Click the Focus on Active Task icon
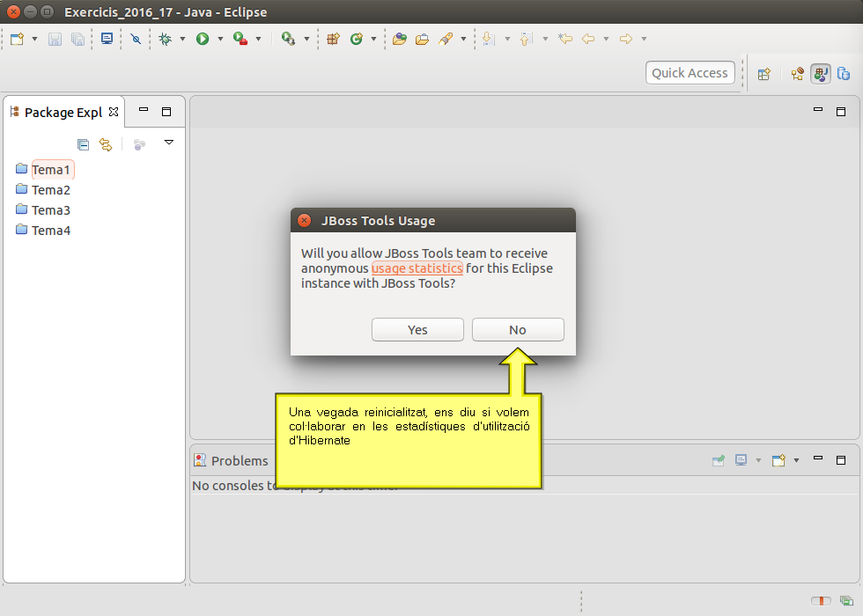The height and width of the screenshot is (616, 863). (x=139, y=144)
